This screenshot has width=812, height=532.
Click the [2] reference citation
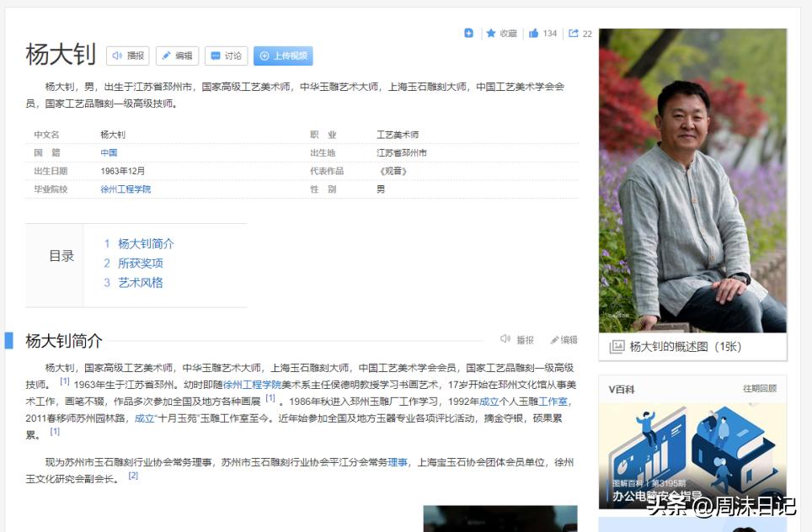click(132, 475)
